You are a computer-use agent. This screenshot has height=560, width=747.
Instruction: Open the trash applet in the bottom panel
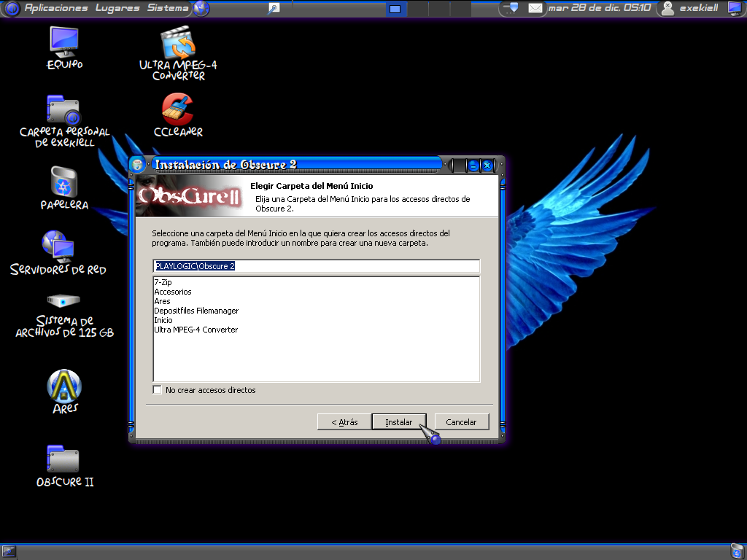pos(737,551)
